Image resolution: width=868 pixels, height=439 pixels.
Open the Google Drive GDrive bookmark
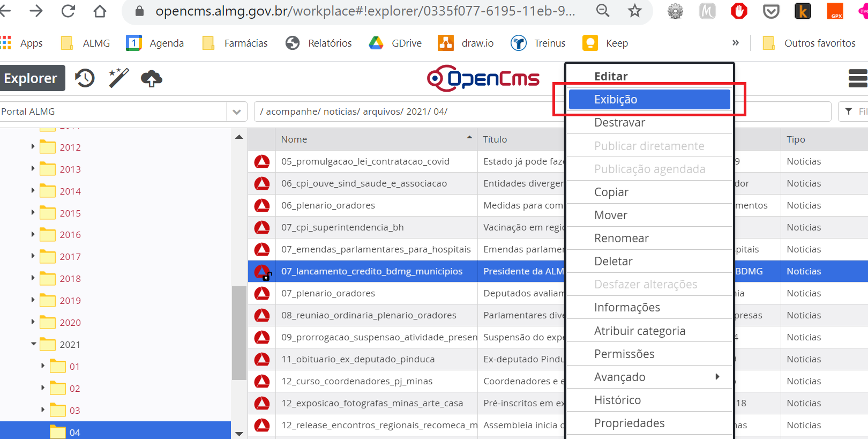tap(395, 43)
